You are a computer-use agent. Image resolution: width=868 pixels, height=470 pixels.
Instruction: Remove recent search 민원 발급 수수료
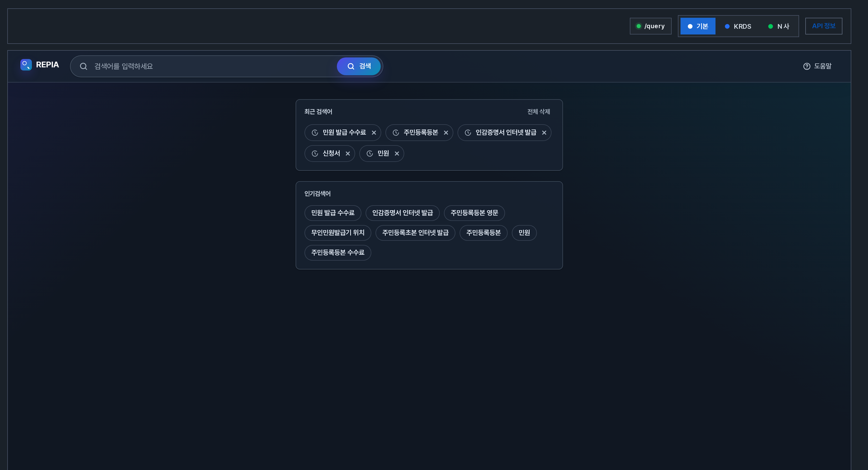tap(374, 133)
